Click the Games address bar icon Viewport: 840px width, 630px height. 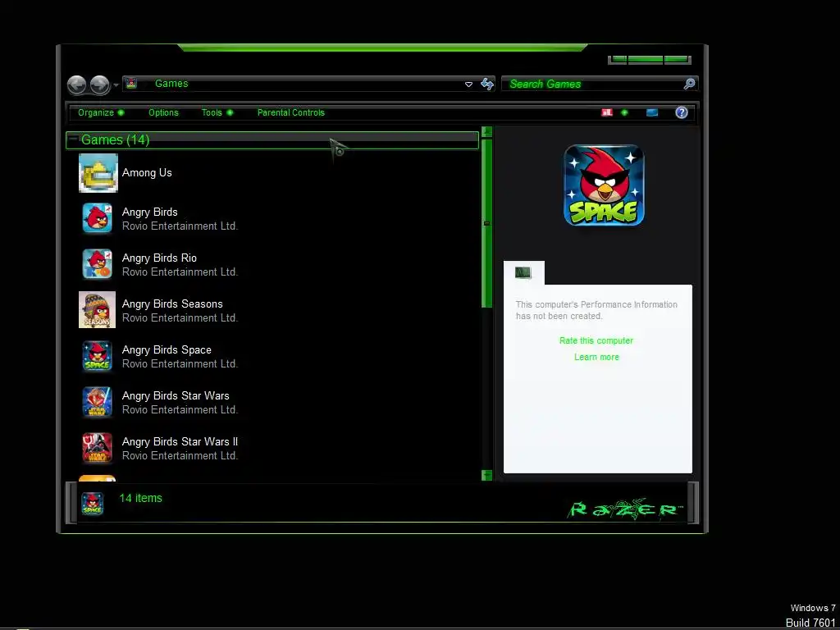click(x=131, y=83)
